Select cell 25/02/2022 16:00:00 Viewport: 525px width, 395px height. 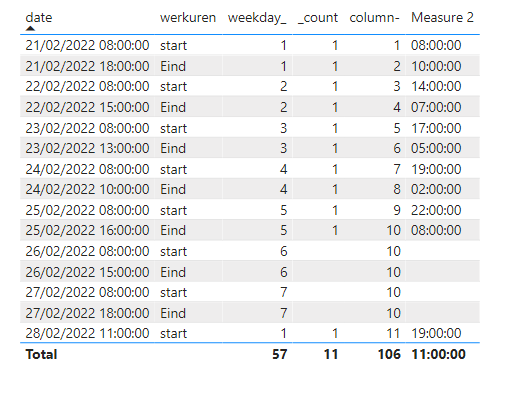[87, 230]
